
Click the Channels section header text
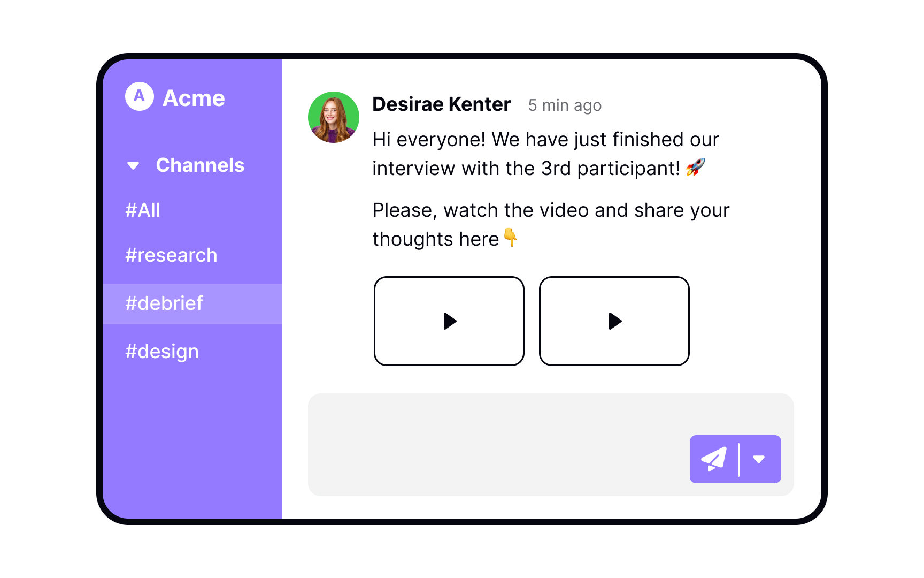pos(200,165)
